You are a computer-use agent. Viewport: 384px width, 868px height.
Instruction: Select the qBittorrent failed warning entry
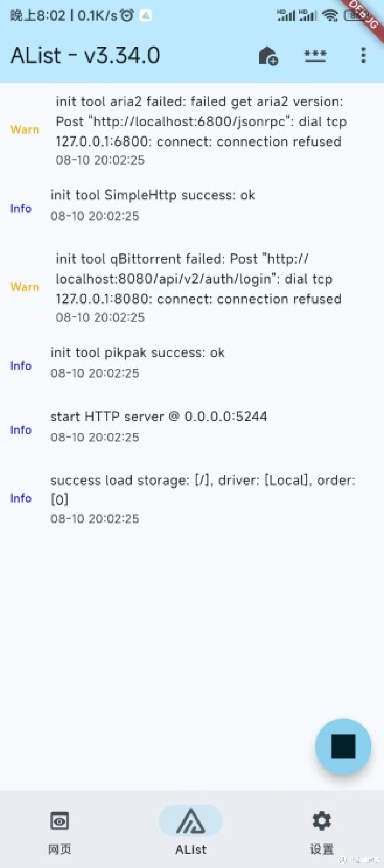[x=199, y=288]
